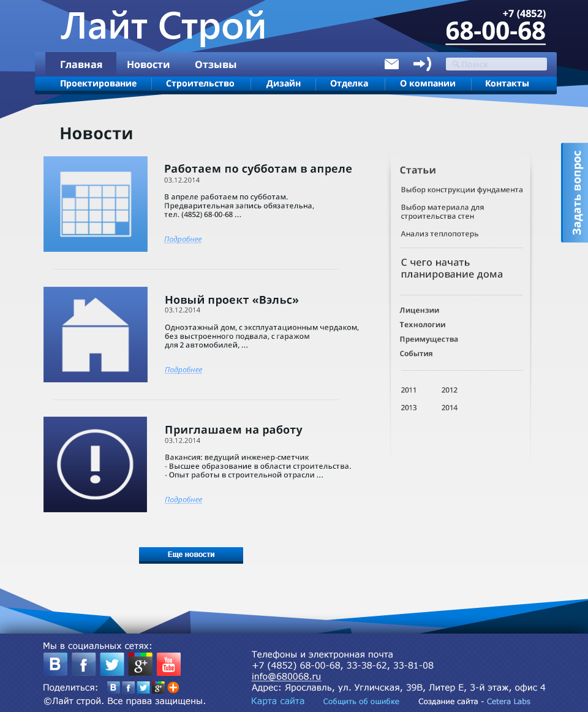Click the envelope mail icon in navigation bar
Screen dimensions: 588x712
point(391,64)
